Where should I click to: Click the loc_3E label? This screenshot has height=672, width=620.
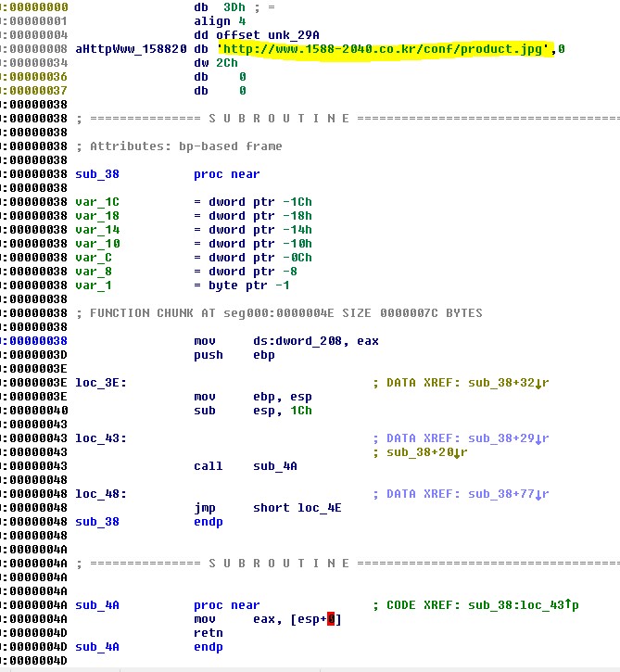coord(101,382)
